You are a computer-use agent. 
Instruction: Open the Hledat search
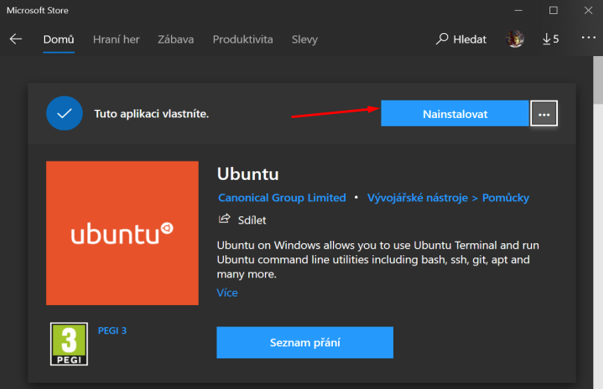461,39
